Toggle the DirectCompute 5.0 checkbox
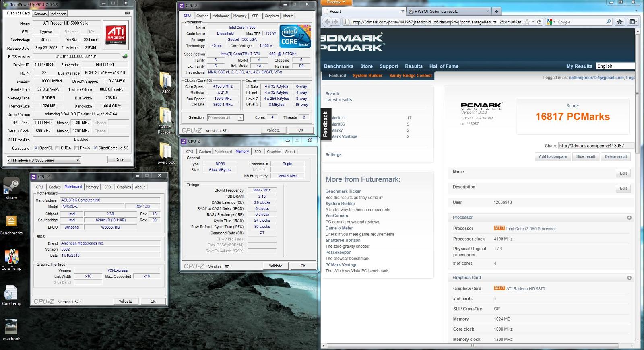The height and width of the screenshot is (350, 644). (x=95, y=148)
